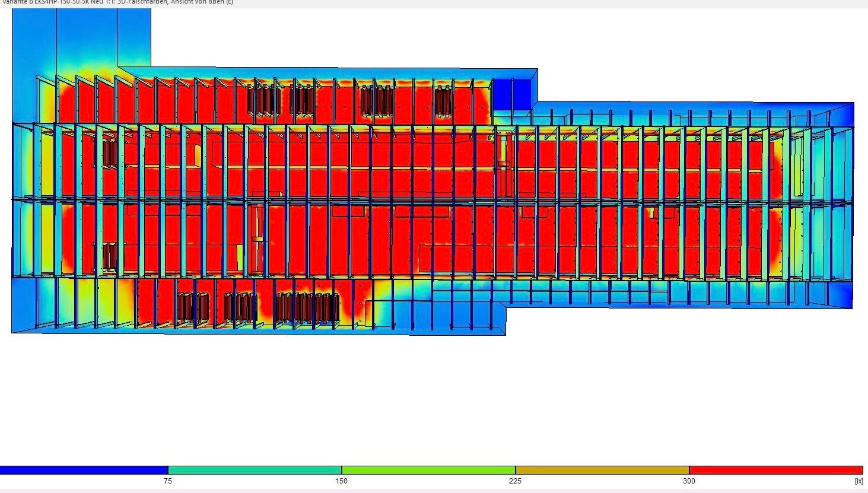Select the solid dark blue square in the upper room
Viewport: 868px width, 493px height.
coord(512,94)
